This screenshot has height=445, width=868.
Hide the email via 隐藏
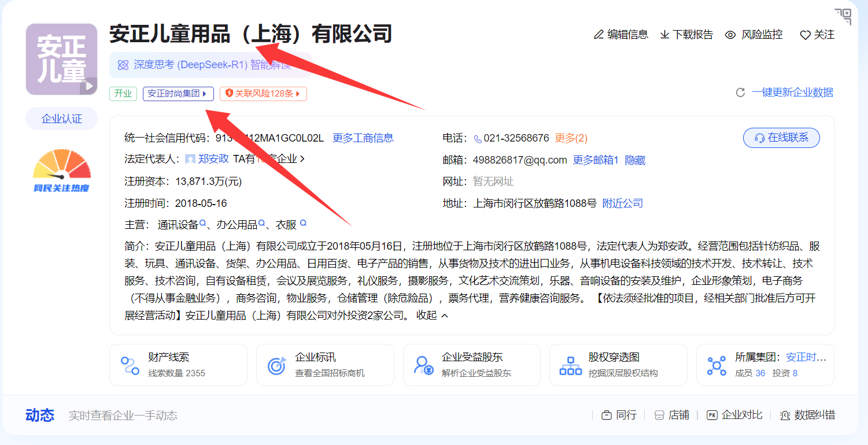click(635, 160)
